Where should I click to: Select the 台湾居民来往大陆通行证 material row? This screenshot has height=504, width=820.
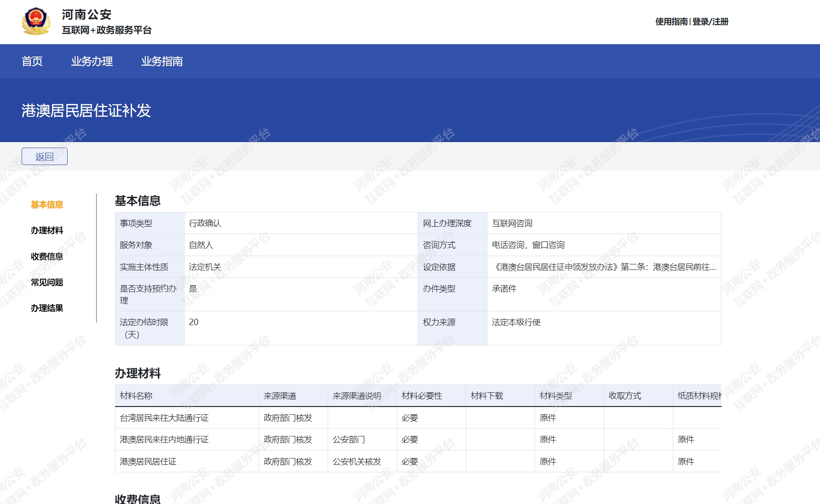point(164,418)
